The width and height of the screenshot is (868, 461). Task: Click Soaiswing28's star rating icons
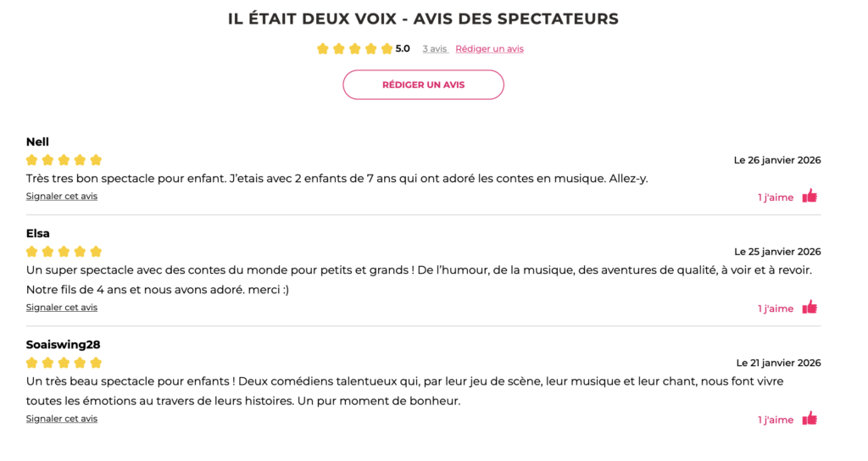64,363
